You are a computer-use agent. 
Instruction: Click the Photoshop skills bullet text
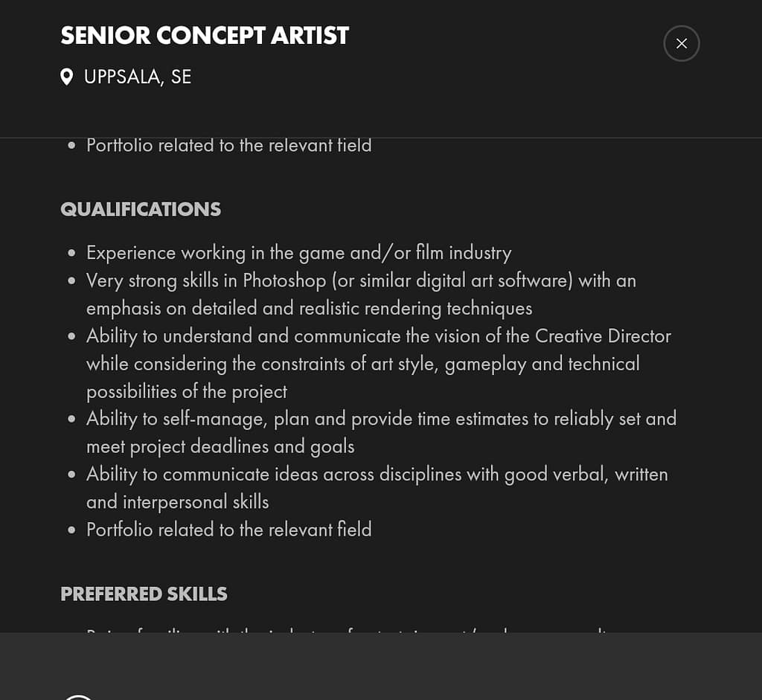coord(361,280)
